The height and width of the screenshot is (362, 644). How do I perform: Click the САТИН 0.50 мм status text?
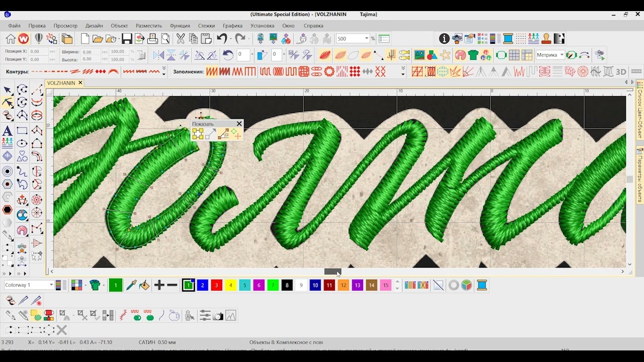tap(157, 342)
